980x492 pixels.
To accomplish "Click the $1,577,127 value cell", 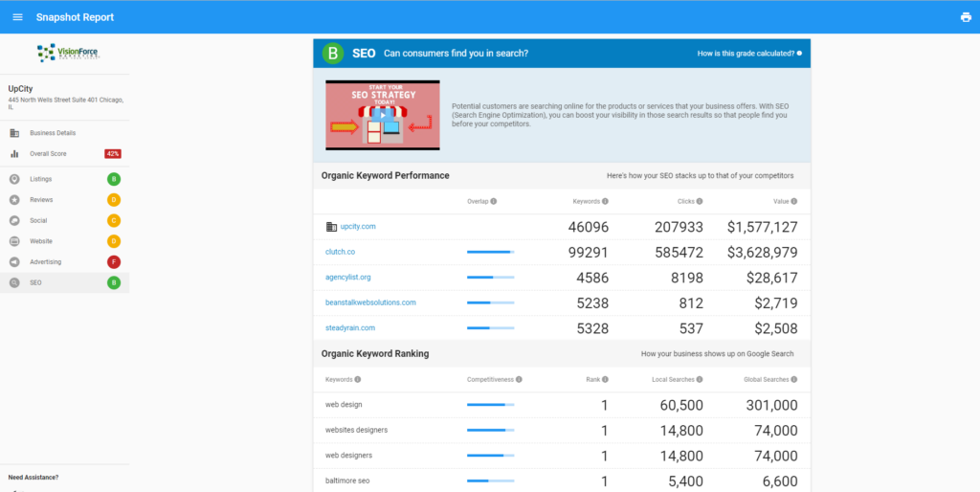I will point(763,227).
